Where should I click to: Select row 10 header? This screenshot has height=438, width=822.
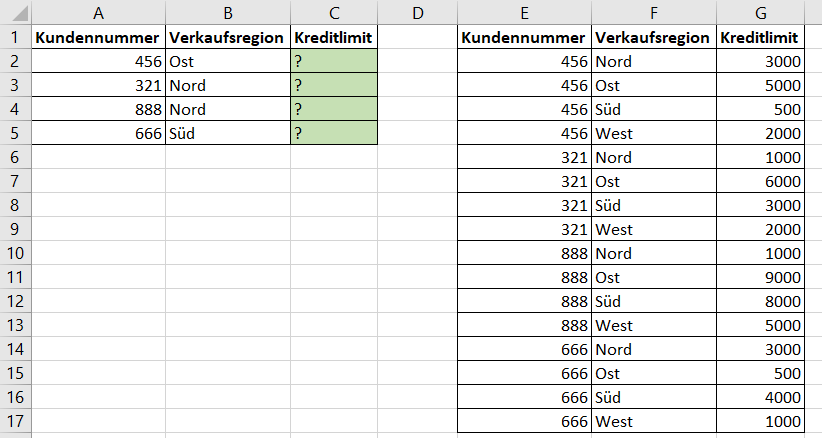[x=16, y=253]
